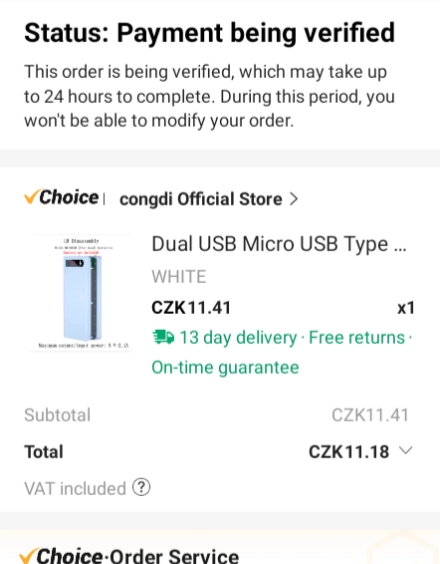Tap the Status: Payment being verified heading
This screenshot has width=440, height=564.
[209, 33]
